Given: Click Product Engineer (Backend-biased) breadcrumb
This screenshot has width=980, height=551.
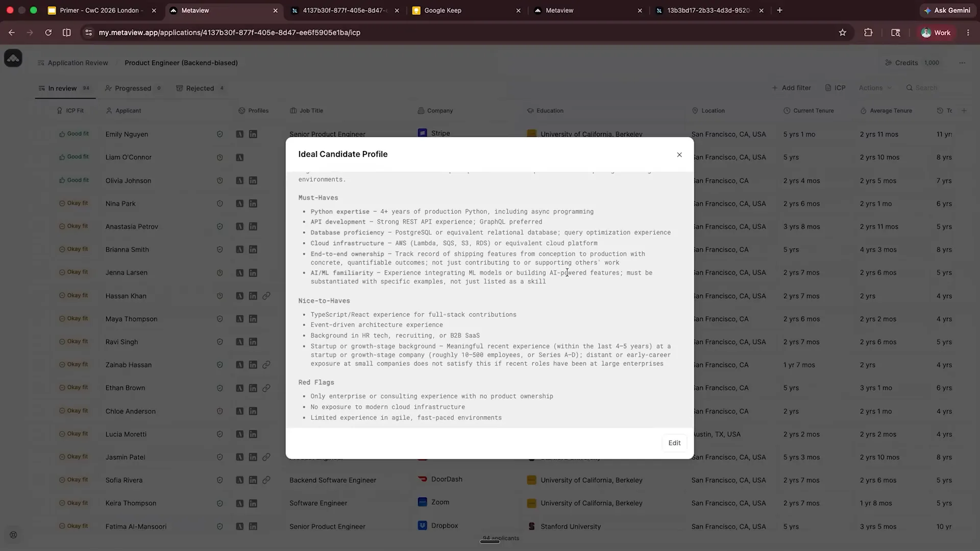Looking at the screenshot, I should [181, 63].
